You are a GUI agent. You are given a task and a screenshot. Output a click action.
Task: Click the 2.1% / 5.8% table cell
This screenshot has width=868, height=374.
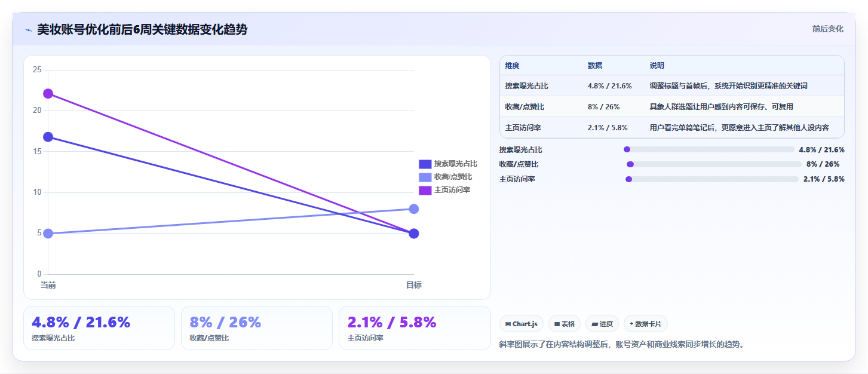(608, 128)
